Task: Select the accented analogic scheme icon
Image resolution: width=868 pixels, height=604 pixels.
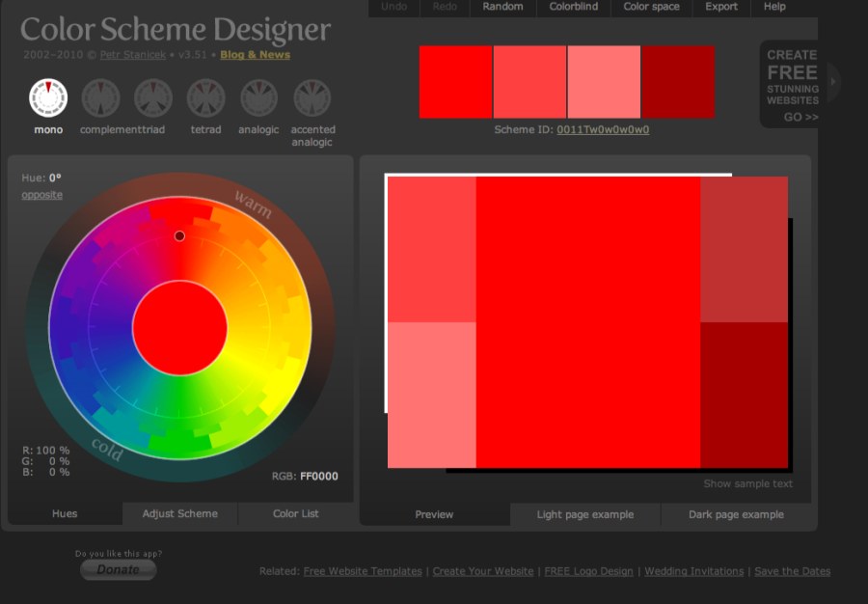Action: [x=312, y=98]
